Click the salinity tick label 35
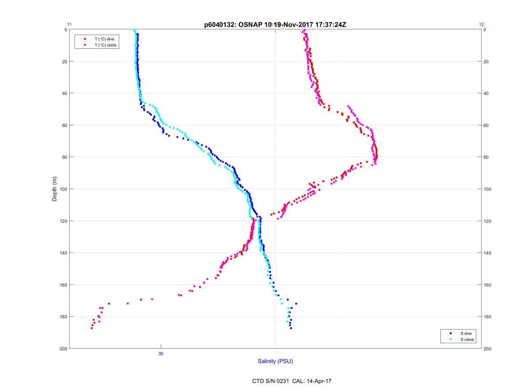Viewport: 532px width, 392px height. coord(161,353)
